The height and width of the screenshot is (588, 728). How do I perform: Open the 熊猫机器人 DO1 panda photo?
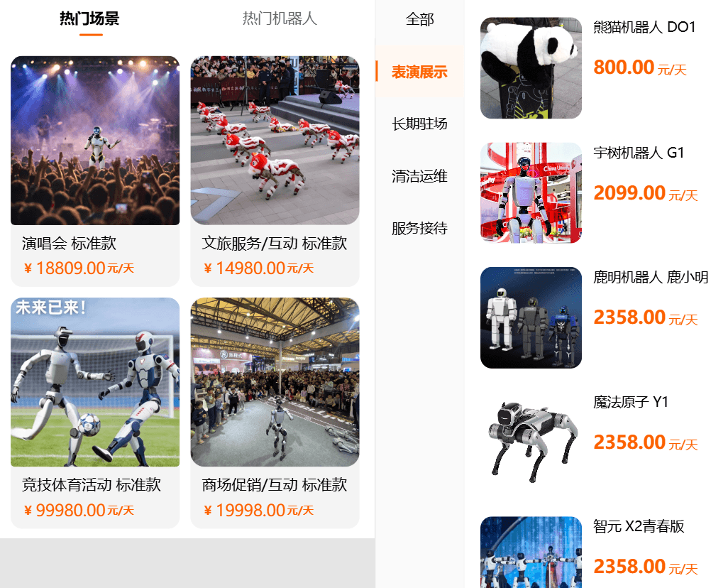(x=531, y=68)
